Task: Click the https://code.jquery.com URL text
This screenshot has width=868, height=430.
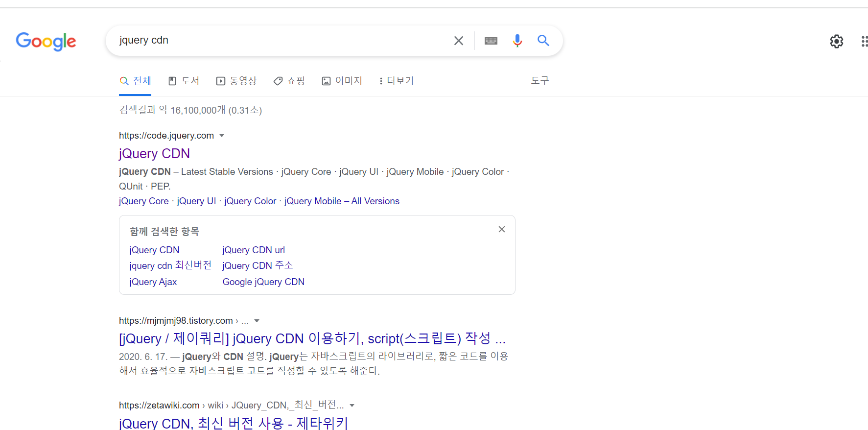Action: click(166, 136)
